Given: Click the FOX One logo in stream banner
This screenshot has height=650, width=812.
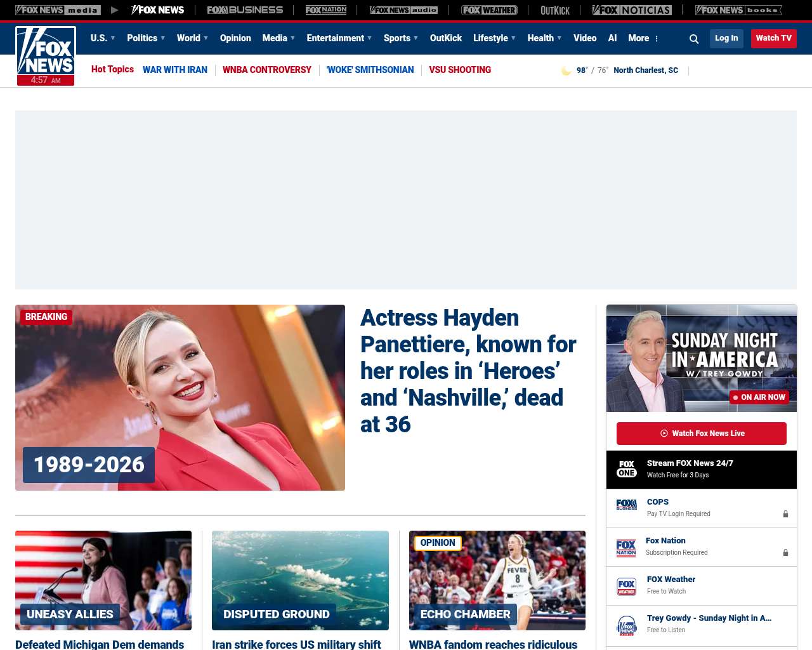Looking at the screenshot, I should 627,469.
